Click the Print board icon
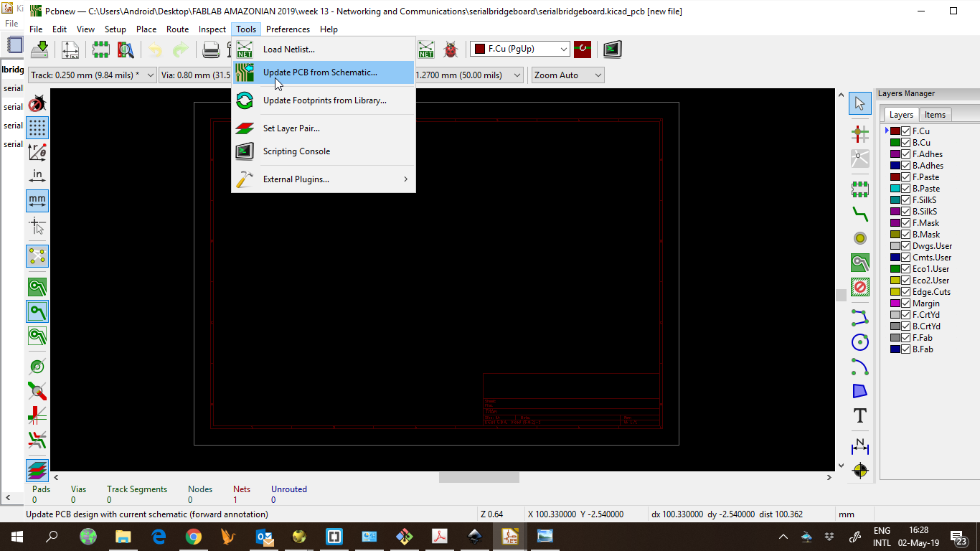 click(211, 50)
